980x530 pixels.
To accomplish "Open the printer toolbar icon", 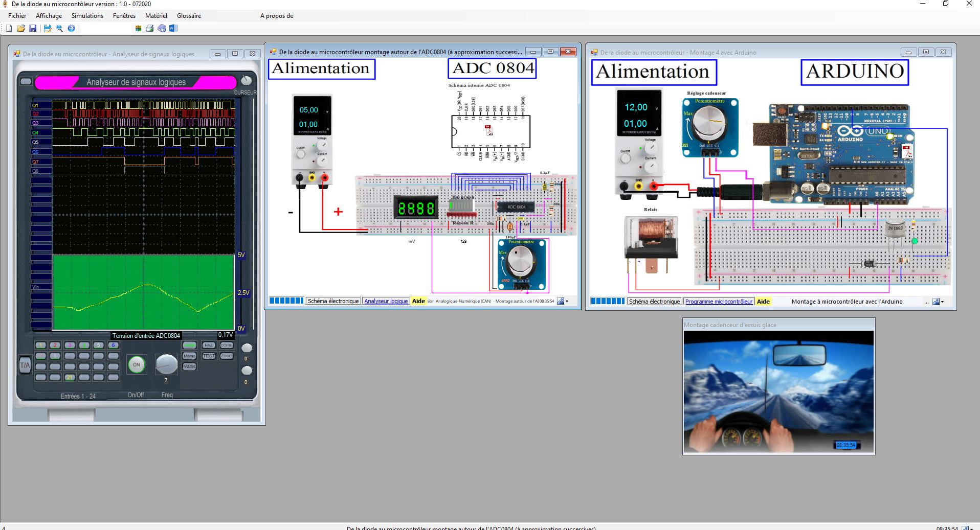I will click(149, 29).
